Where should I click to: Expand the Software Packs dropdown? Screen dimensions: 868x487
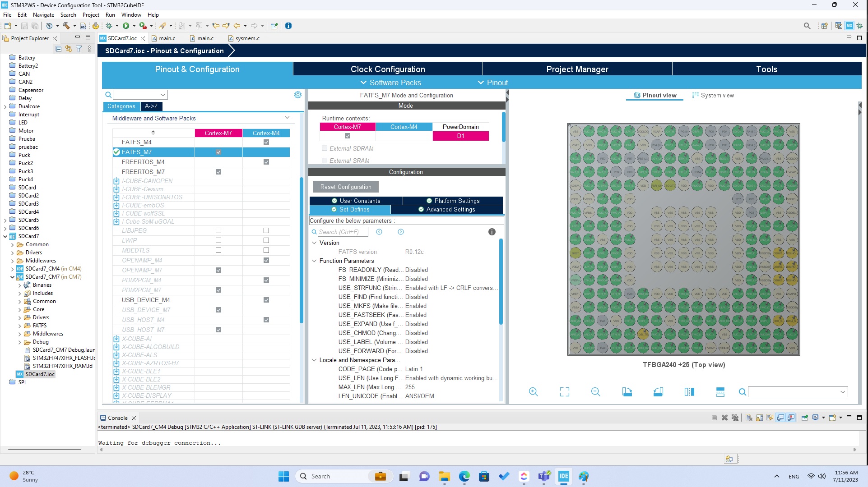point(390,83)
